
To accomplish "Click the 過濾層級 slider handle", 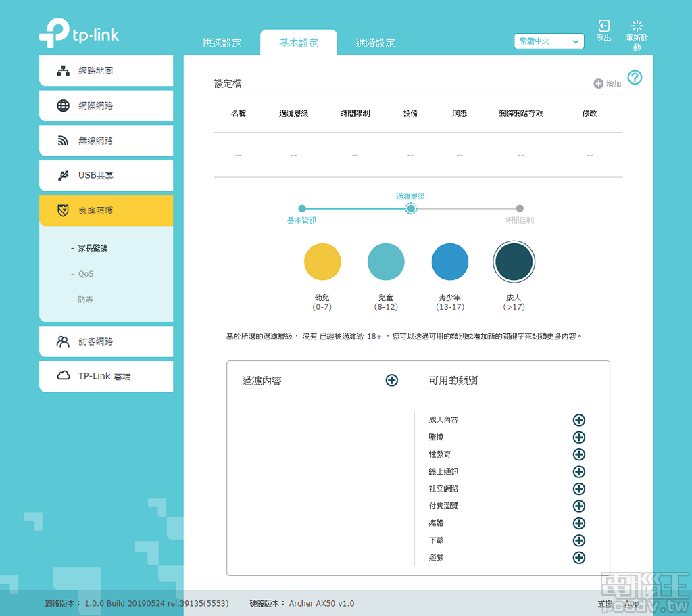I will pos(411,208).
